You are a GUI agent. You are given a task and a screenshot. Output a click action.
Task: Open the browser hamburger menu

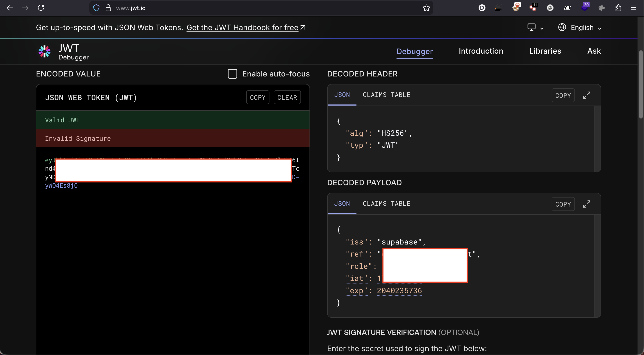click(633, 8)
